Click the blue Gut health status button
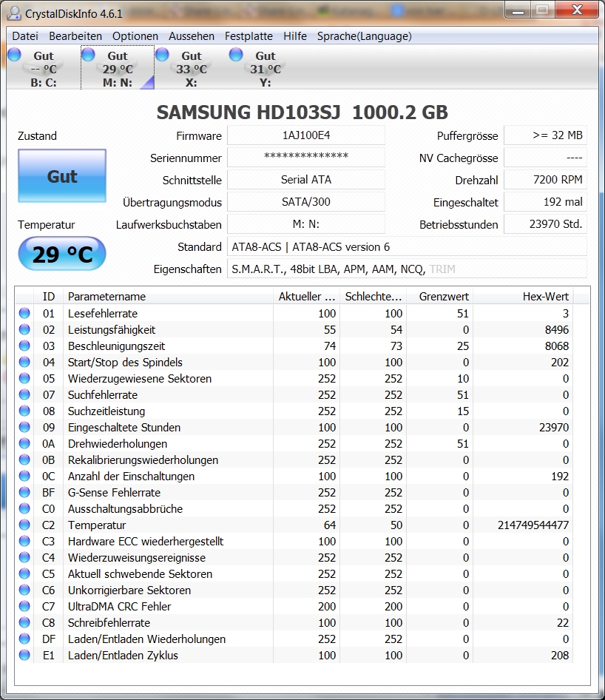The width and height of the screenshot is (605, 700). tap(61, 176)
